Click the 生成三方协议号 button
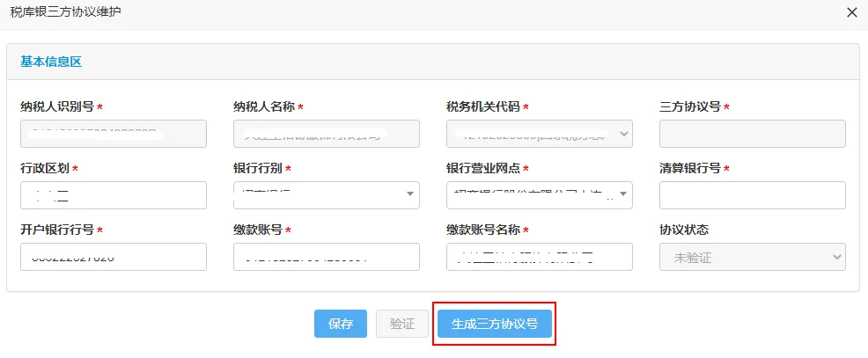This screenshot has height=358, width=868. tap(495, 324)
